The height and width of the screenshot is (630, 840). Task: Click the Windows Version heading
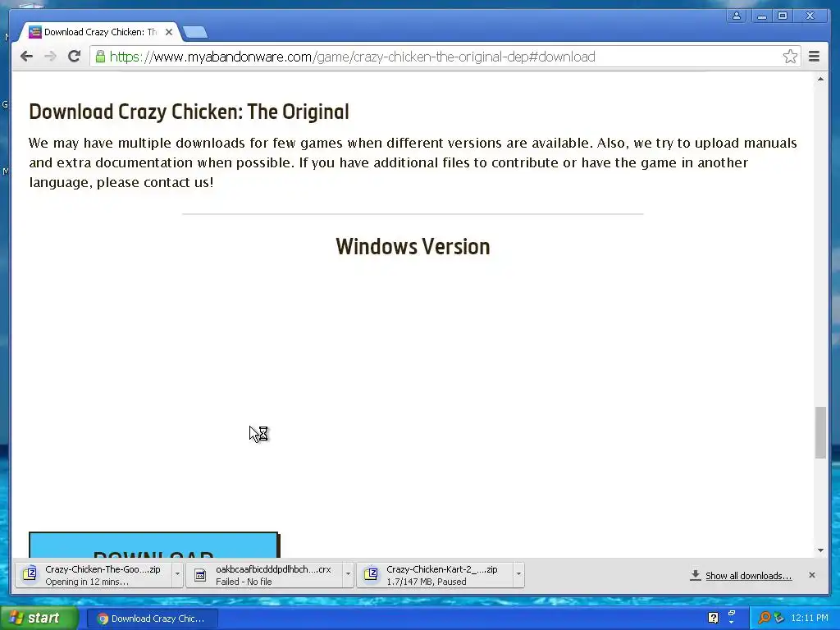413,246
